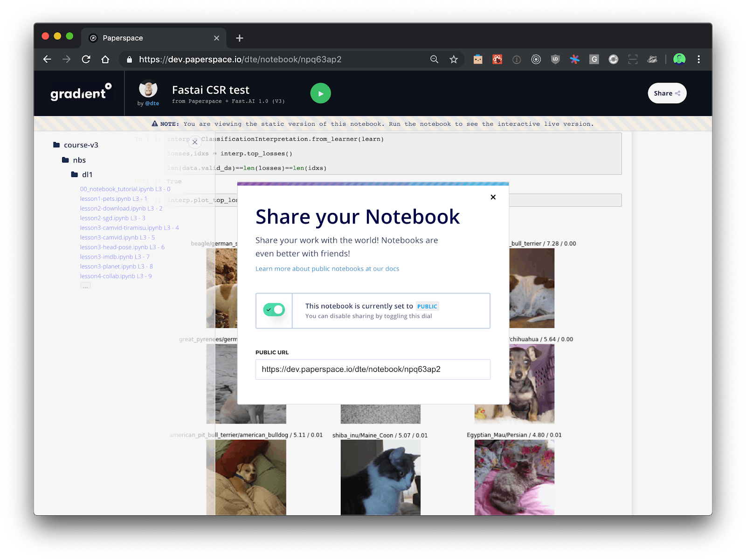
Task: Close the Share your Notebook dialog
Action: coord(493,197)
